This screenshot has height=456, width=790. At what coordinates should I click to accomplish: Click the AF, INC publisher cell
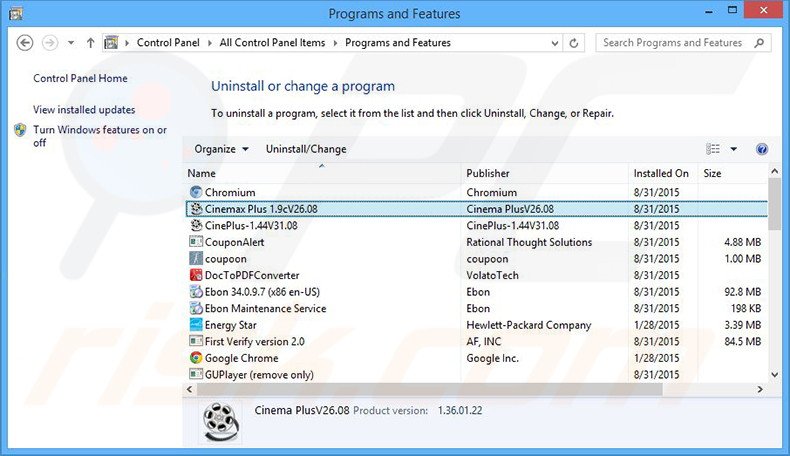coord(484,342)
